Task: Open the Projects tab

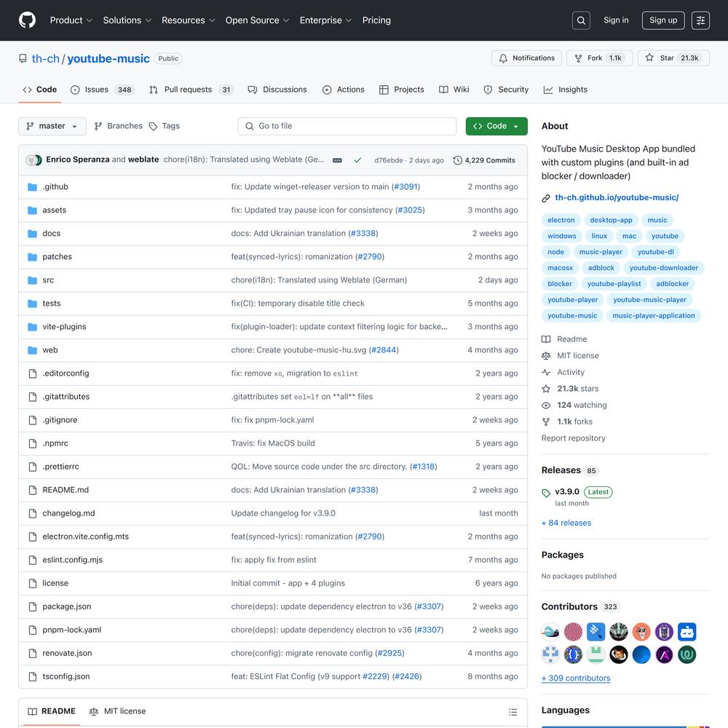Action: (401, 90)
